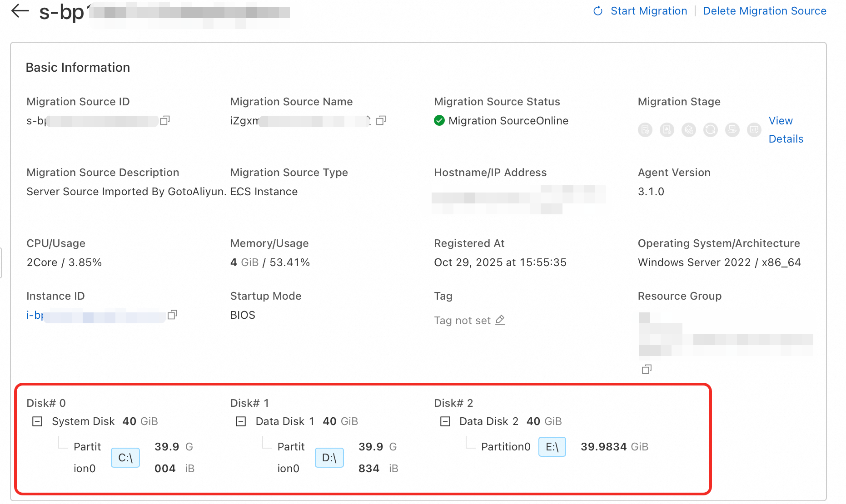Copy the Migration Source Name

(x=381, y=120)
